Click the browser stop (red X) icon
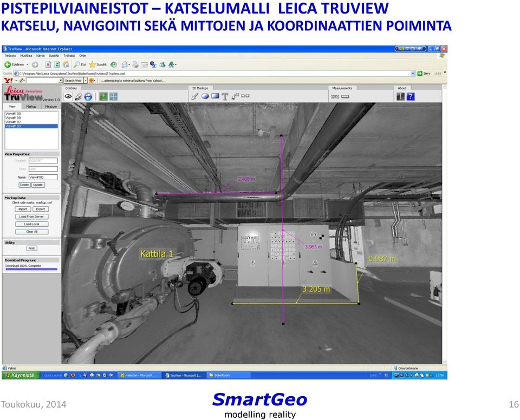This screenshot has width=520, height=420. (x=48, y=64)
